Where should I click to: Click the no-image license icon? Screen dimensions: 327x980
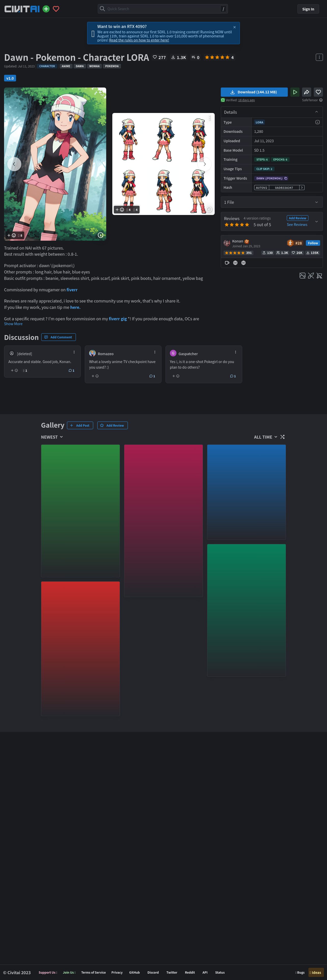pyautogui.click(x=302, y=276)
